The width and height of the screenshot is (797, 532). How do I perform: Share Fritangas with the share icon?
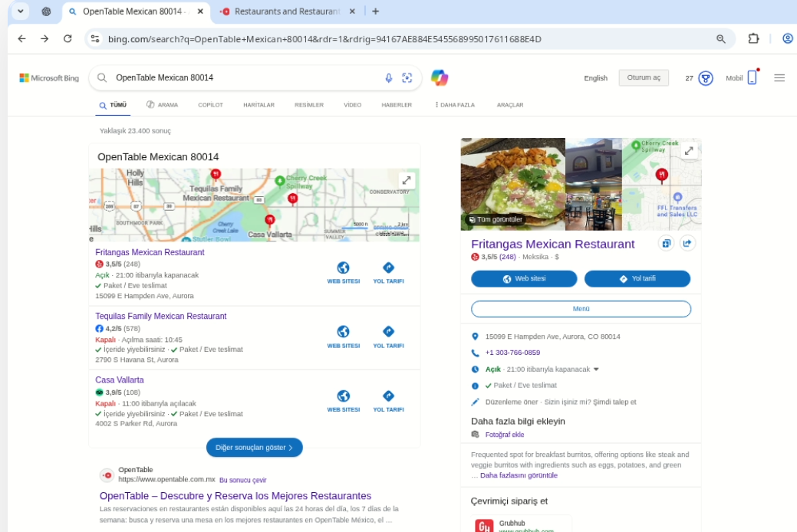(687, 244)
